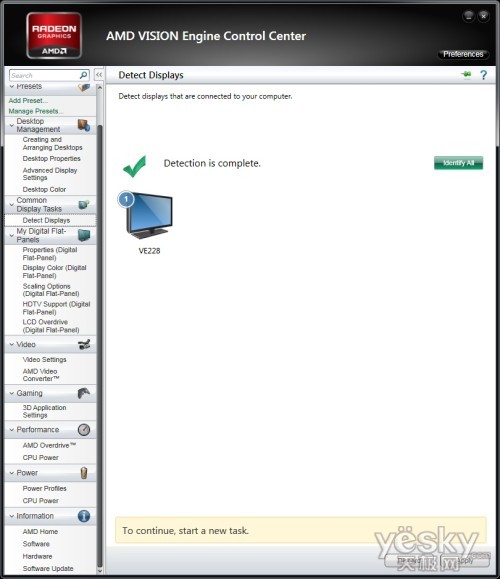Click the Identify All button
Viewport: 500px width, 579px height.
(x=458, y=163)
